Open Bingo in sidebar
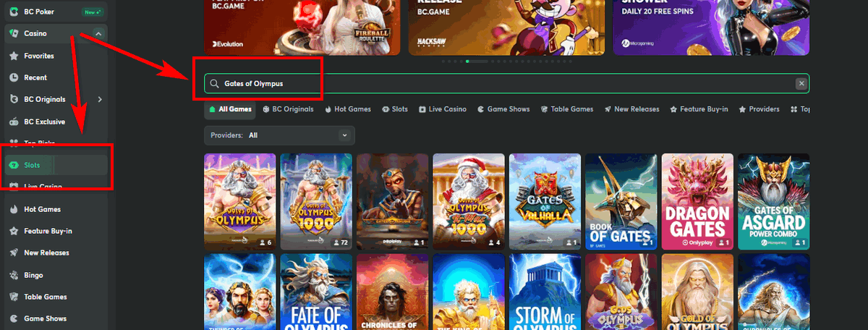 pos(55,275)
